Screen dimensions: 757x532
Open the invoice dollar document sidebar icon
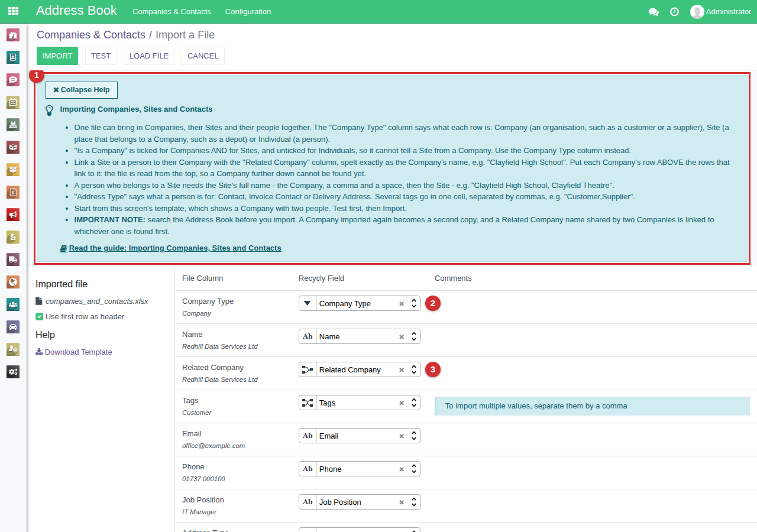[13, 192]
